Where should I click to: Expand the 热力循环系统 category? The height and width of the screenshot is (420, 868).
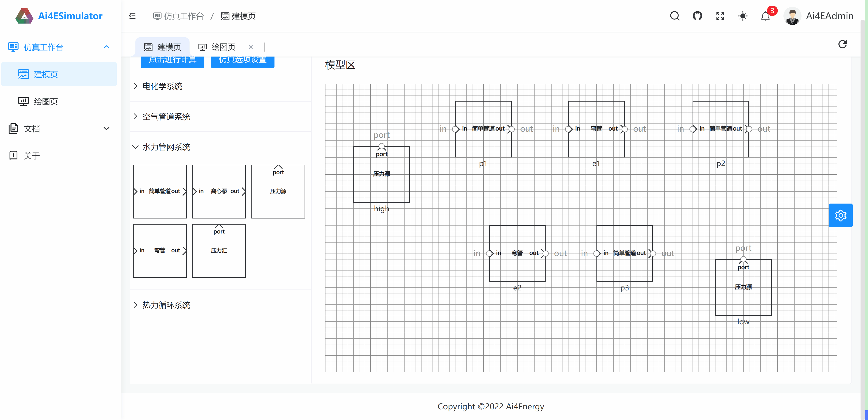166,305
